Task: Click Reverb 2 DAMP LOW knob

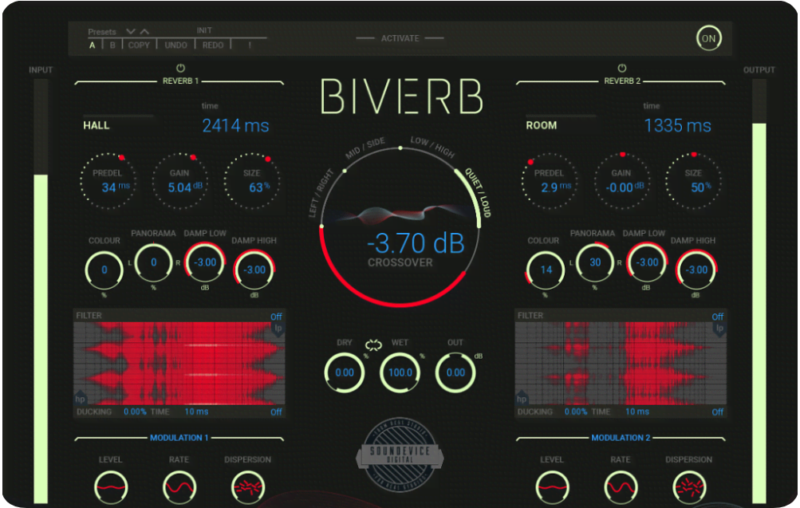Action: [647, 263]
